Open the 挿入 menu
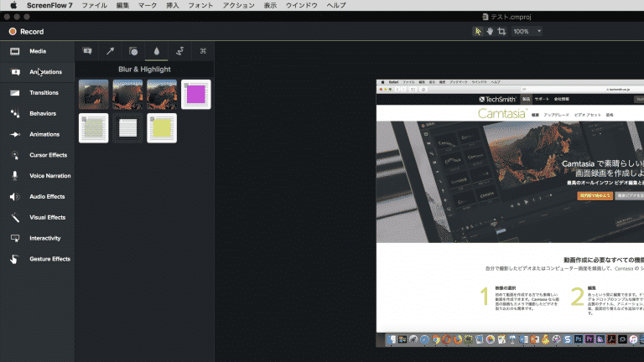The height and width of the screenshot is (362, 644). pos(173,5)
